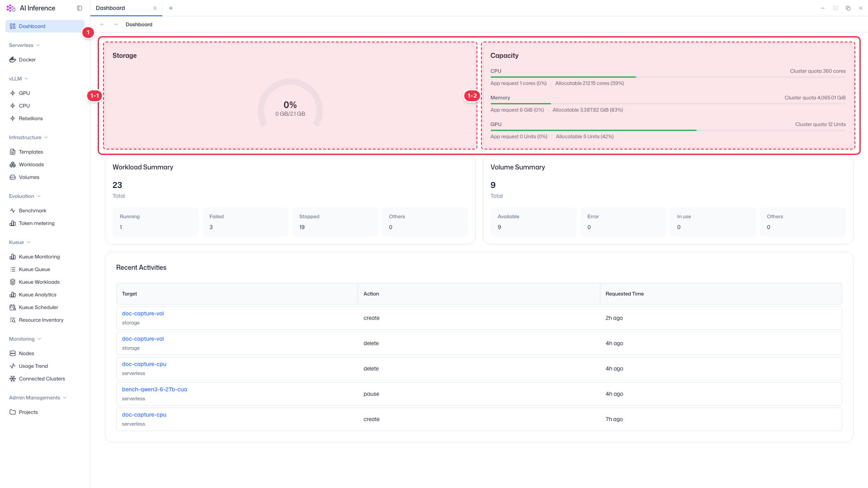The width and height of the screenshot is (868, 488).
Task: Collapse the vLLM section
Action: click(19, 79)
